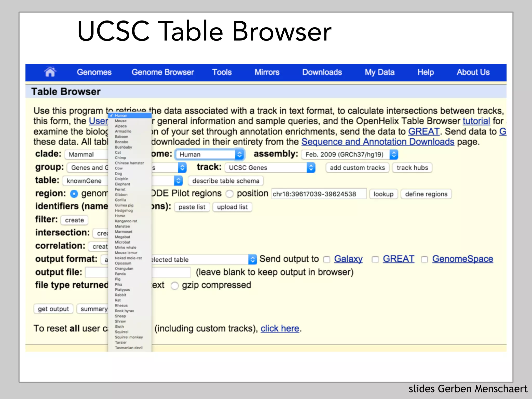The image size is (532, 399).
Task: Select checked Human entry in genome list
Action: [x=130, y=115]
